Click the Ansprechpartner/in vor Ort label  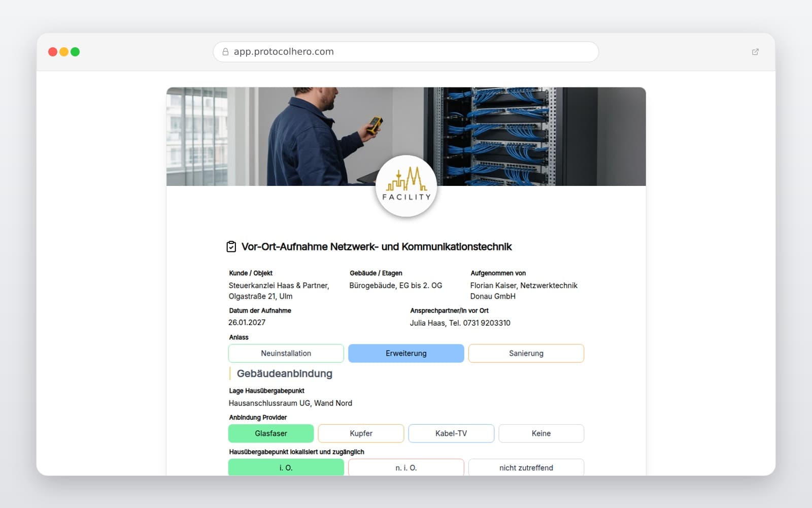449,310
